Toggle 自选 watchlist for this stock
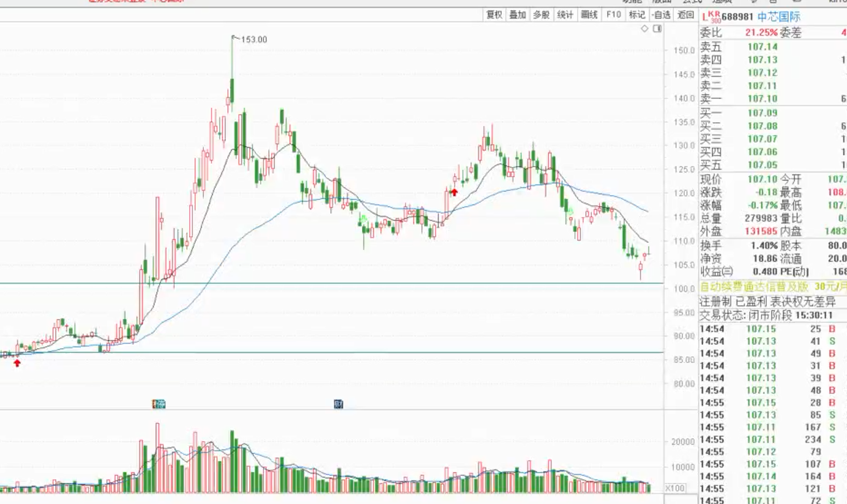Image resolution: width=847 pixels, height=504 pixels. [x=661, y=15]
